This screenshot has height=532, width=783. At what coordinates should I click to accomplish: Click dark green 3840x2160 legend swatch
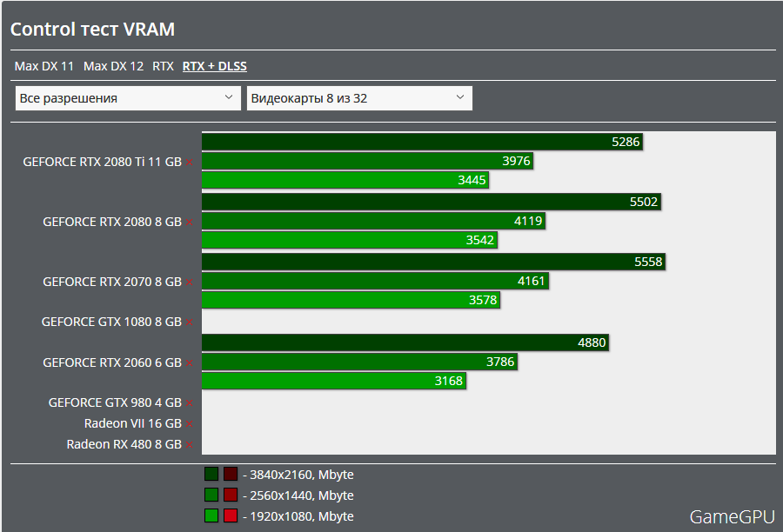pyautogui.click(x=211, y=474)
